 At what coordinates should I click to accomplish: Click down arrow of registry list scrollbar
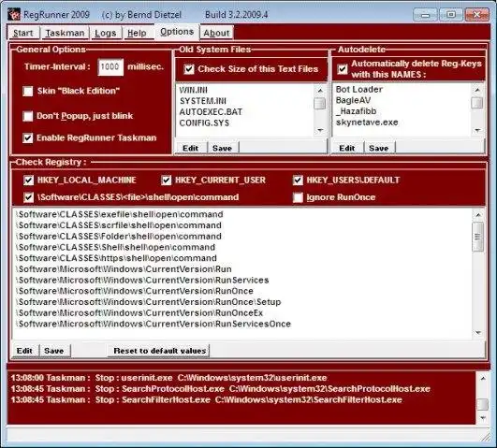point(478,332)
